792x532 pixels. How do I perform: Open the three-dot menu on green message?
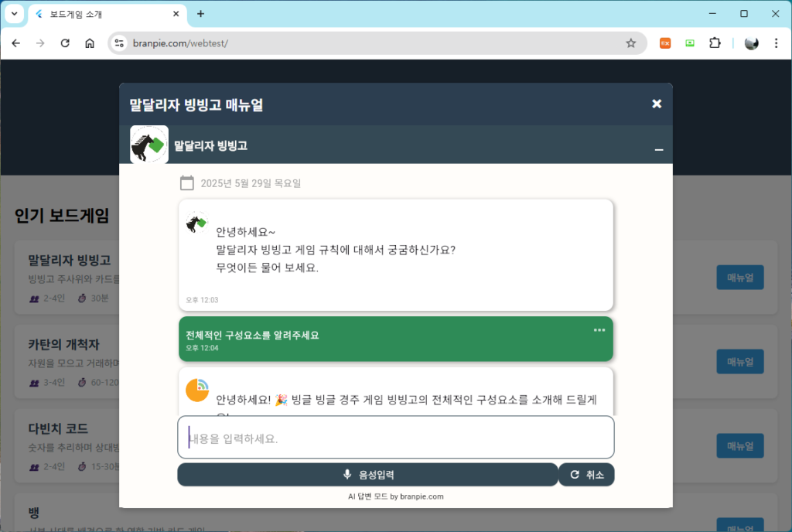[x=599, y=330]
